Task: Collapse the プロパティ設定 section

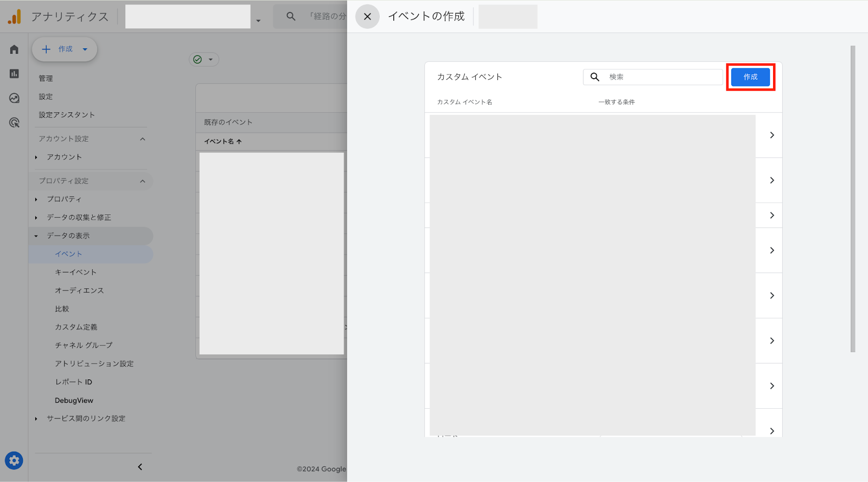Action: (143, 181)
